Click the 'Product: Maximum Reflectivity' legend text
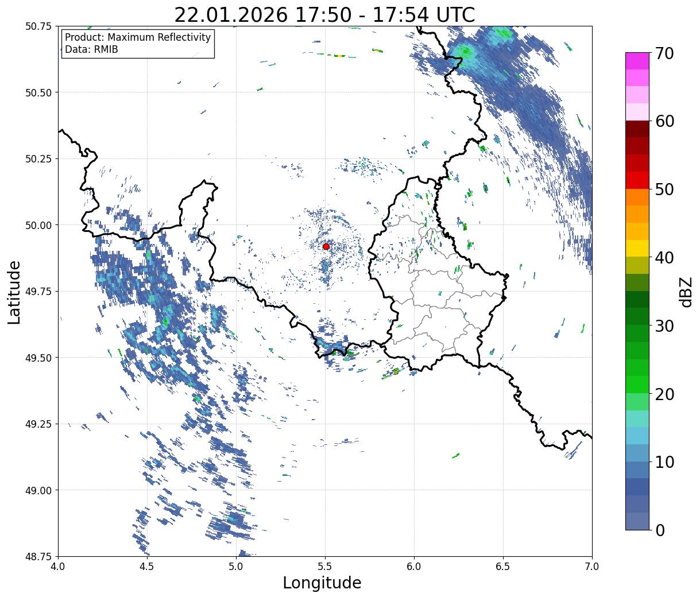The height and width of the screenshot is (597, 700). pos(138,37)
